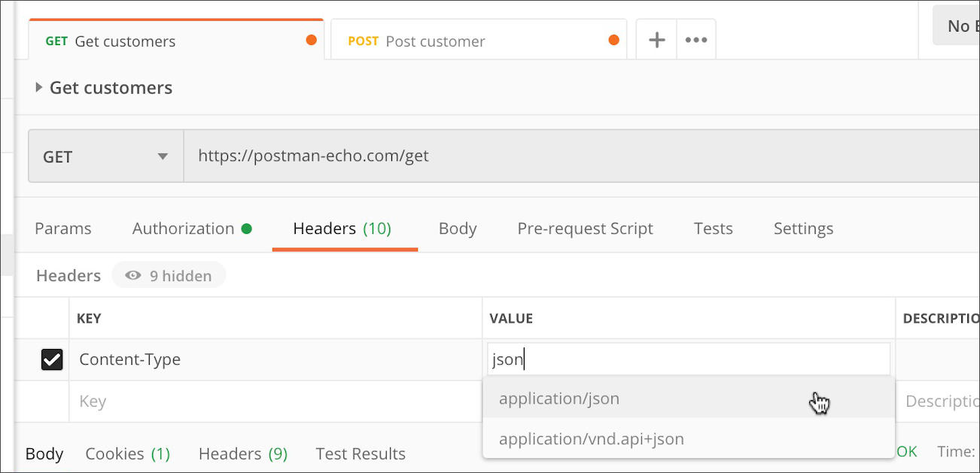This screenshot has width=980, height=473.
Task: Click the request URL field
Action: pyautogui.click(x=452, y=156)
